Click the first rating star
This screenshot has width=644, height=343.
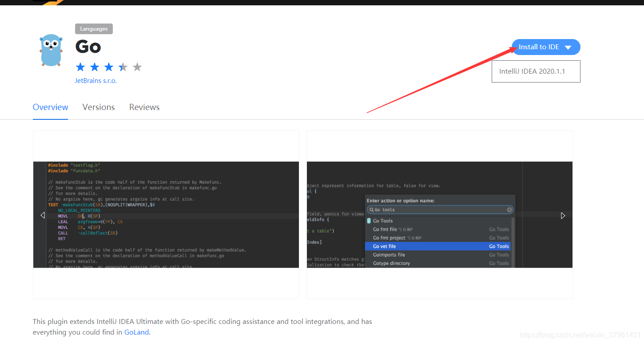click(80, 67)
